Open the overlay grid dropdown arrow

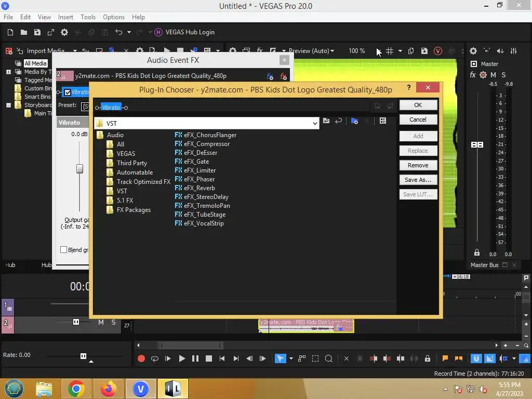pos(400,51)
